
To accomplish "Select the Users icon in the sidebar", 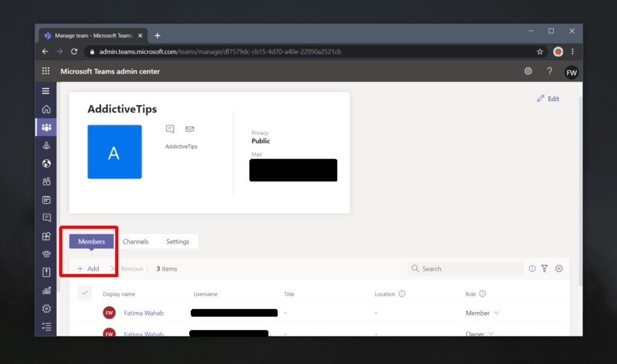I will pyautogui.click(x=46, y=181).
